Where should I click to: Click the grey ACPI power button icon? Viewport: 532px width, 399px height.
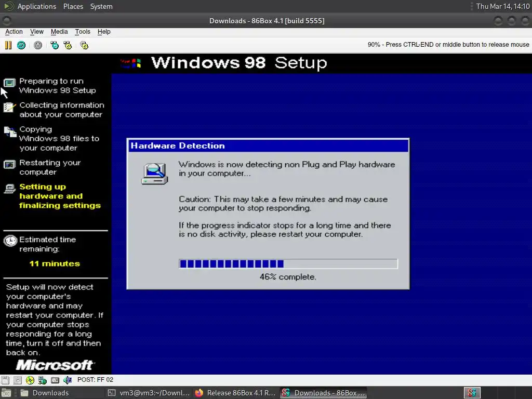coord(38,45)
